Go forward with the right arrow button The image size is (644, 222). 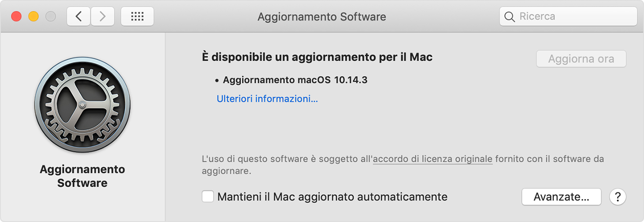[102, 17]
